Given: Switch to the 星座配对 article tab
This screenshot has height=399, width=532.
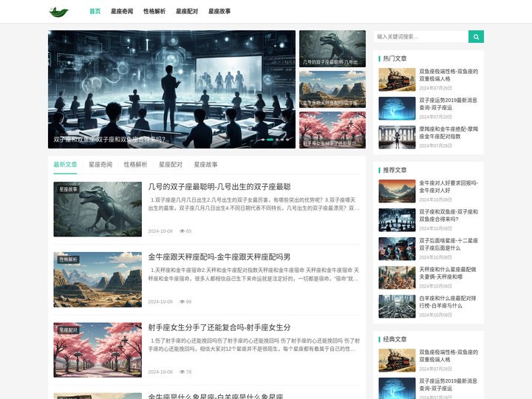Looking at the screenshot, I should click(x=171, y=165).
